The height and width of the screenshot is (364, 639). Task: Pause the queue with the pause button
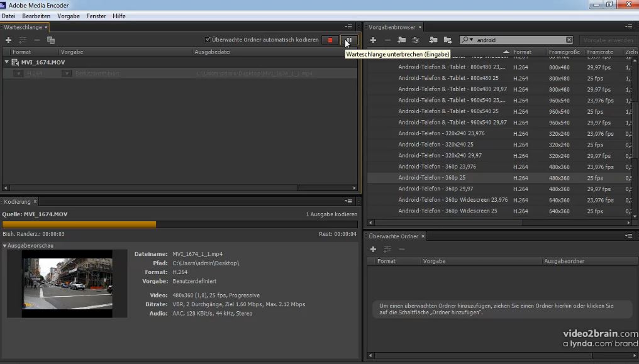349,40
